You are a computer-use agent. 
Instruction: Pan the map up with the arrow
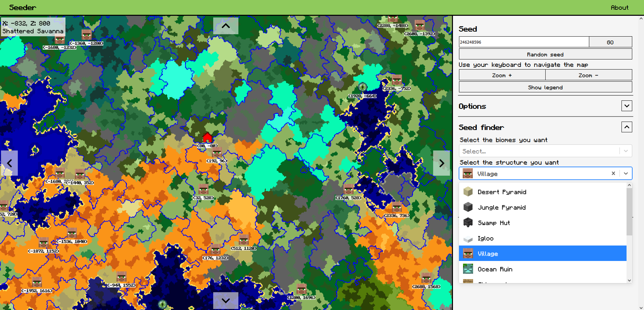tap(226, 26)
